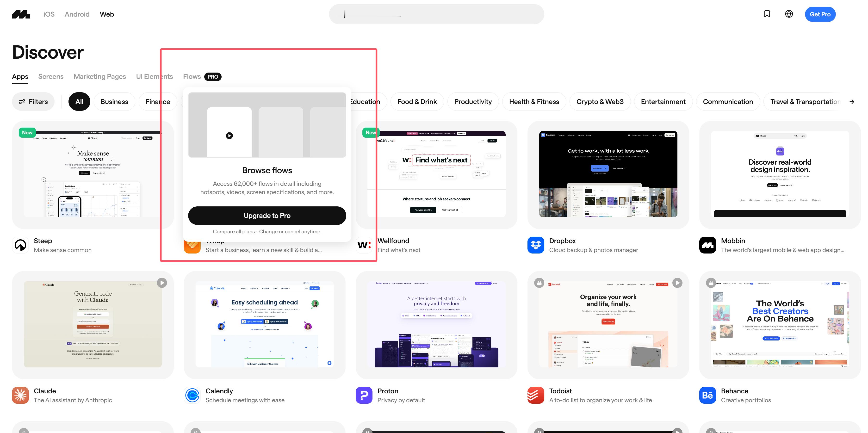The height and width of the screenshot is (433, 868).
Task: Click the Proton app icon
Action: [x=364, y=395]
